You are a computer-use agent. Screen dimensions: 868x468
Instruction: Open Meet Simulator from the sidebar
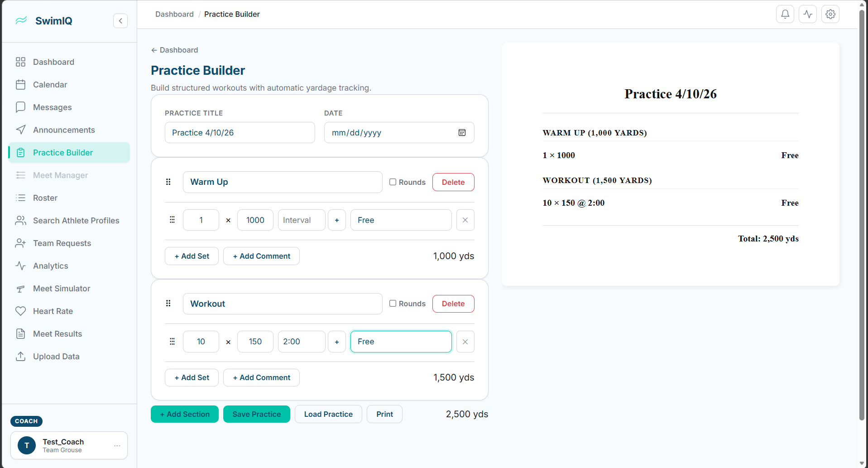(61, 288)
